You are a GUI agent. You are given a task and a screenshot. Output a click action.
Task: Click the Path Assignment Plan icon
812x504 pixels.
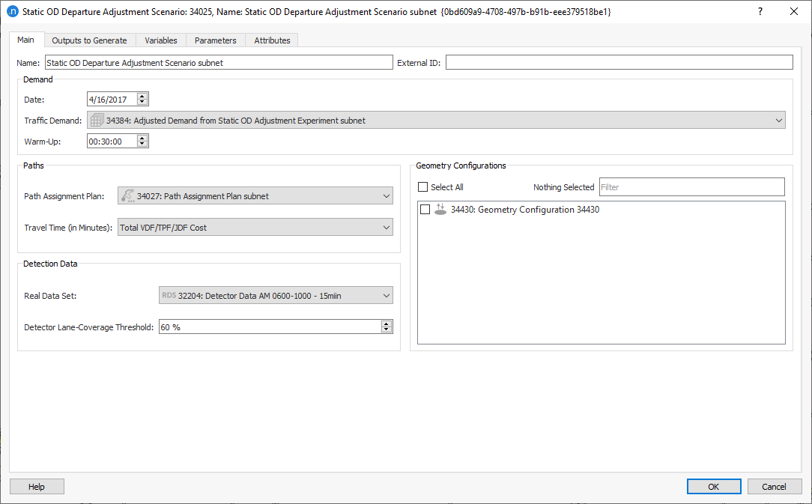click(x=127, y=195)
